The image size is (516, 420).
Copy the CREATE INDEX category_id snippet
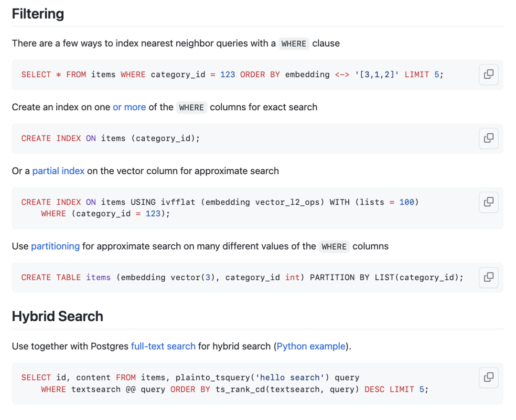pyautogui.click(x=488, y=138)
